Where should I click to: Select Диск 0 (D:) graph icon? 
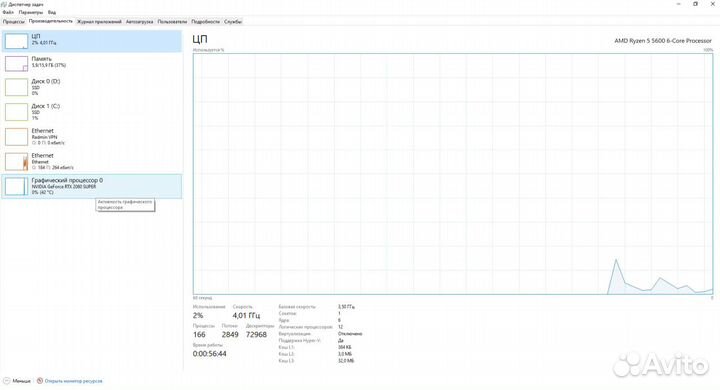pos(17,87)
